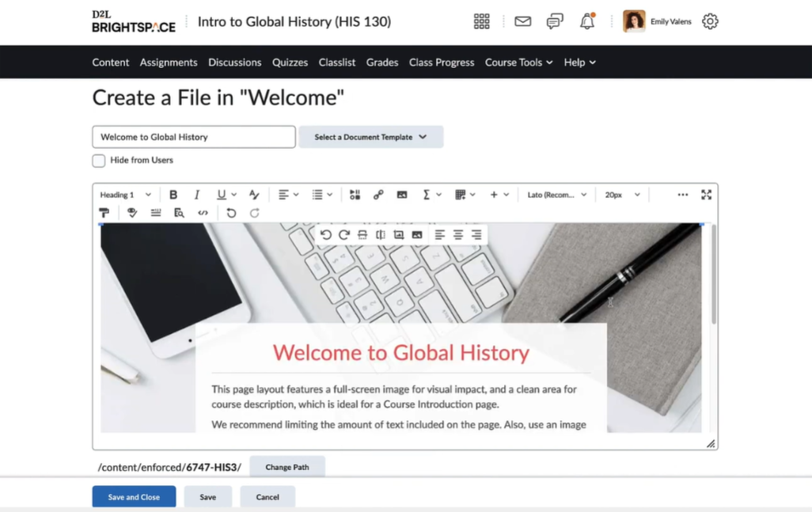812x512 pixels.
Task: Expand the insert-other options arrow
Action: point(506,195)
